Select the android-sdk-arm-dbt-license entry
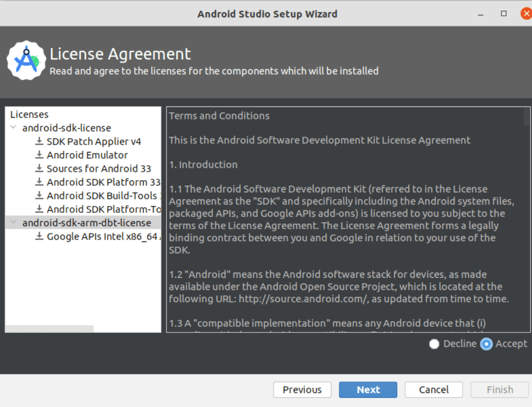Screen dimensions: 532x407 pyautogui.click(x=86, y=223)
